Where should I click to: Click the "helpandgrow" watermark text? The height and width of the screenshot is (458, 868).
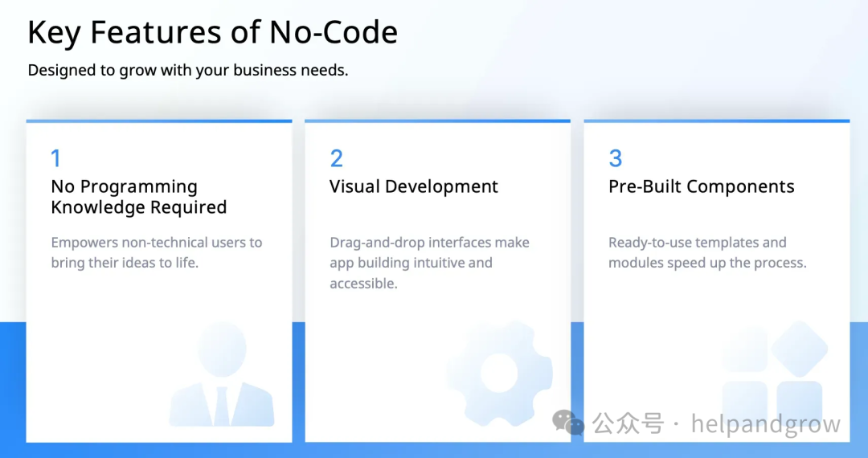click(765, 423)
